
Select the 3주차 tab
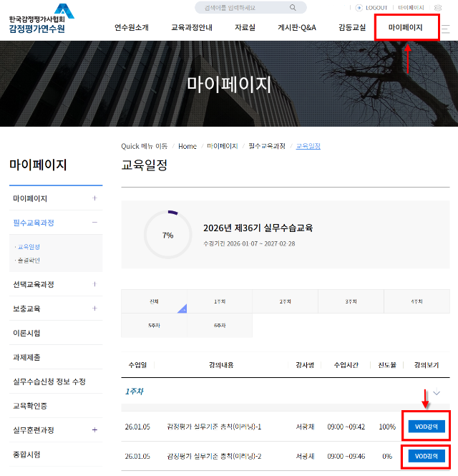[351, 301]
